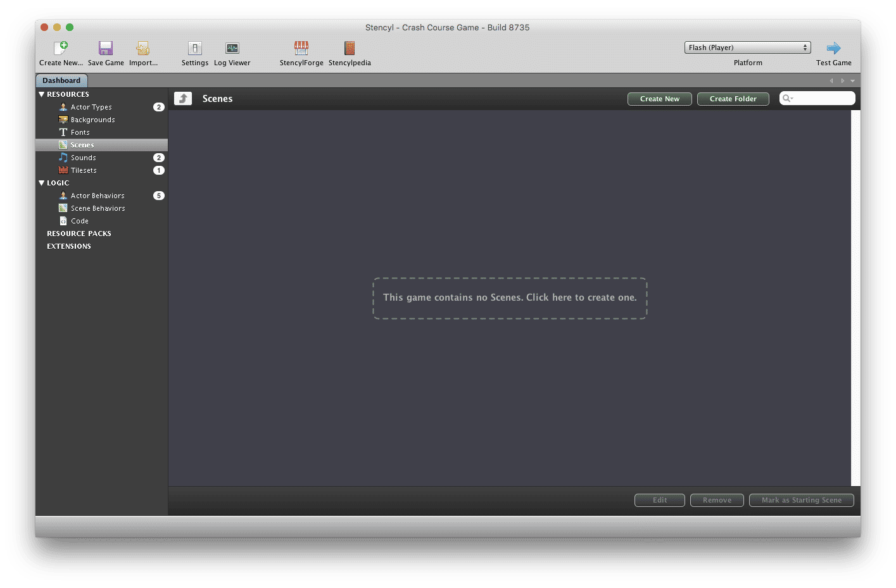Collapse the LOGIC section triangle
Viewport: 896px width, 588px height.
click(x=42, y=183)
